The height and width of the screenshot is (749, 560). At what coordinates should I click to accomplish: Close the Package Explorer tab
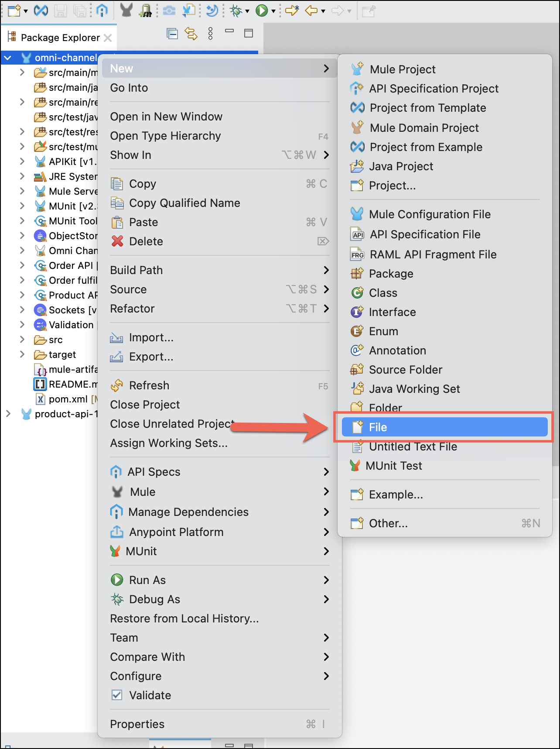[x=108, y=38]
